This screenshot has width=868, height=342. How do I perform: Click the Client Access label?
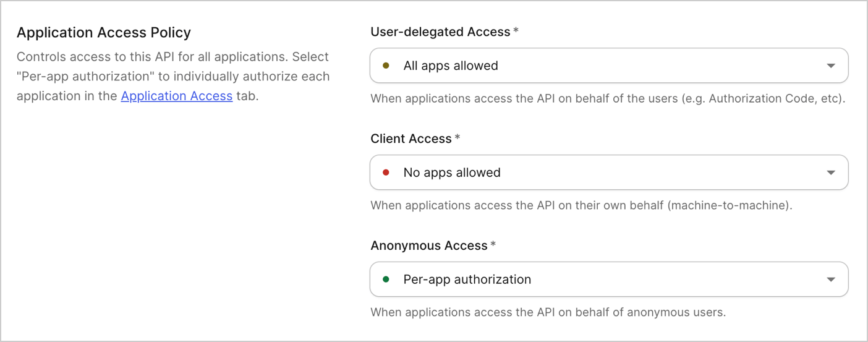411,139
